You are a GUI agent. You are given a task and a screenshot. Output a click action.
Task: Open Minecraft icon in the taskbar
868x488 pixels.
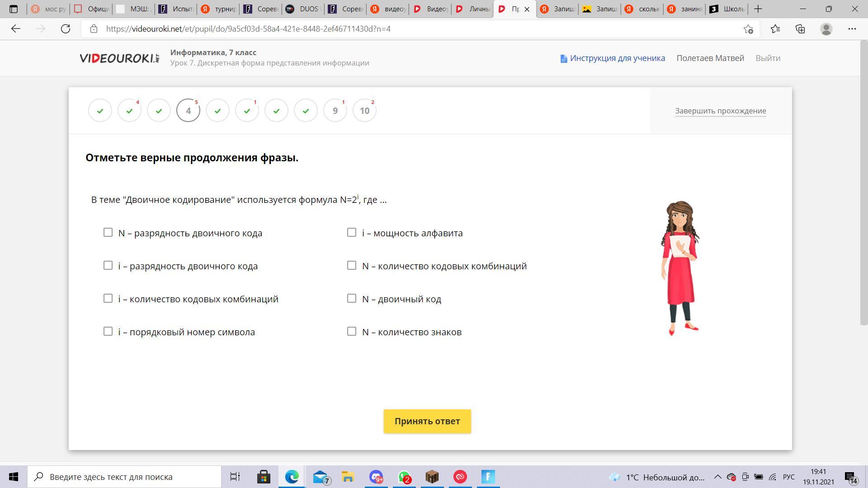(x=432, y=477)
